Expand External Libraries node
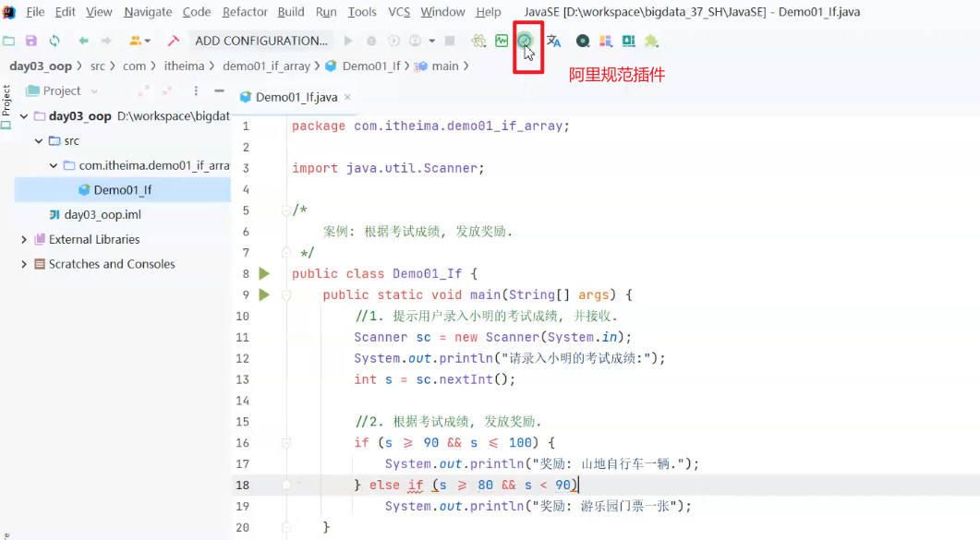Image resolution: width=980 pixels, height=540 pixels. [24, 240]
